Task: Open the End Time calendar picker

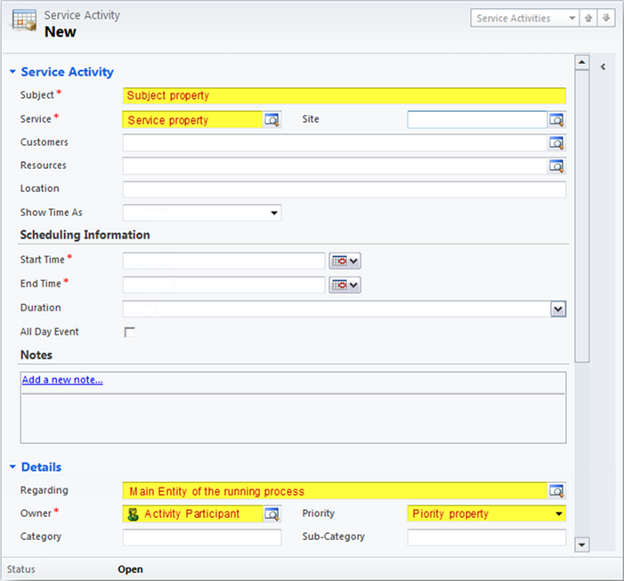Action: point(345,285)
